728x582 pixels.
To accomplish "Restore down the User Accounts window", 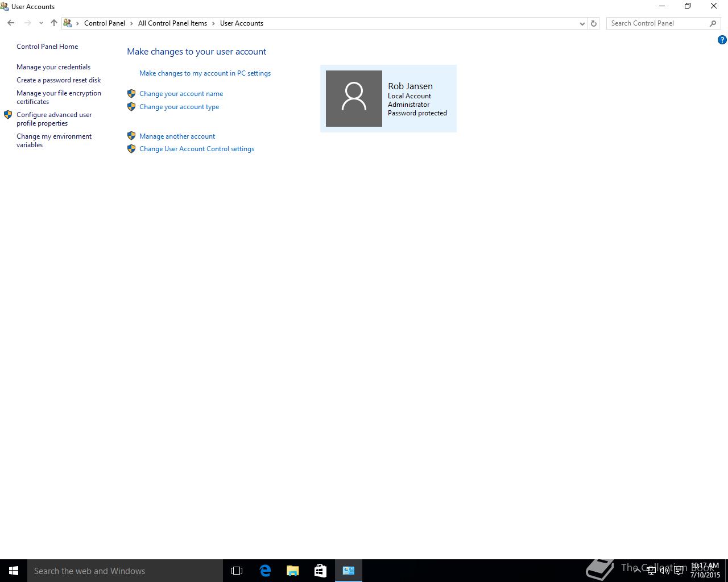I will click(688, 6).
